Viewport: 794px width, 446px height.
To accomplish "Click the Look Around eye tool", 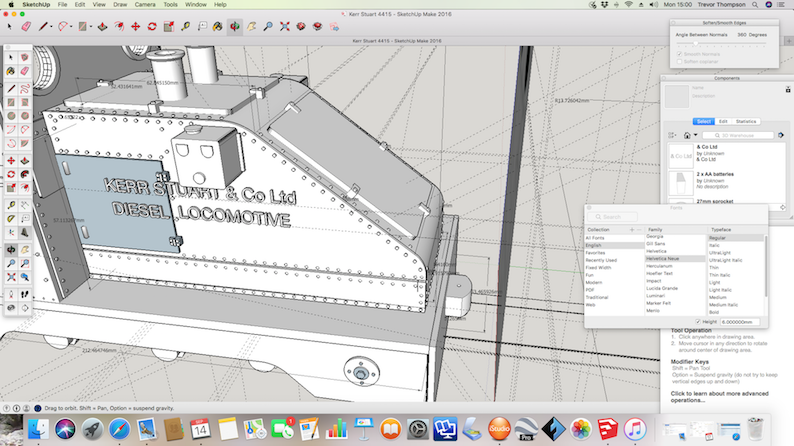I will pos(11,308).
